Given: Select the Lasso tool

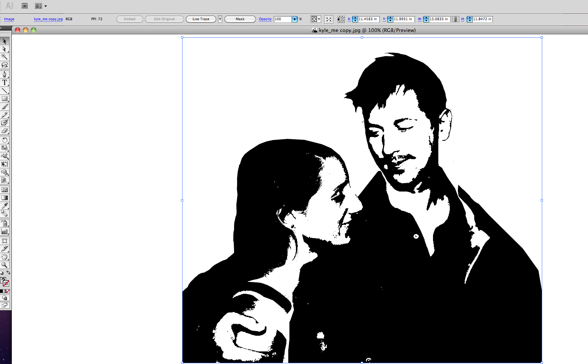Looking at the screenshot, I should pos(5,65).
